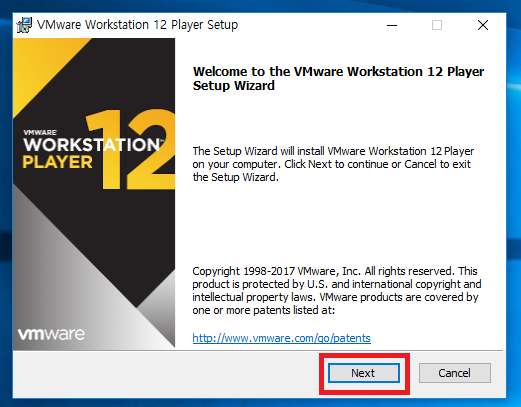
Task: Select the 'Welcome to the VMware Workstation 12 Player' heading
Action: (x=338, y=78)
